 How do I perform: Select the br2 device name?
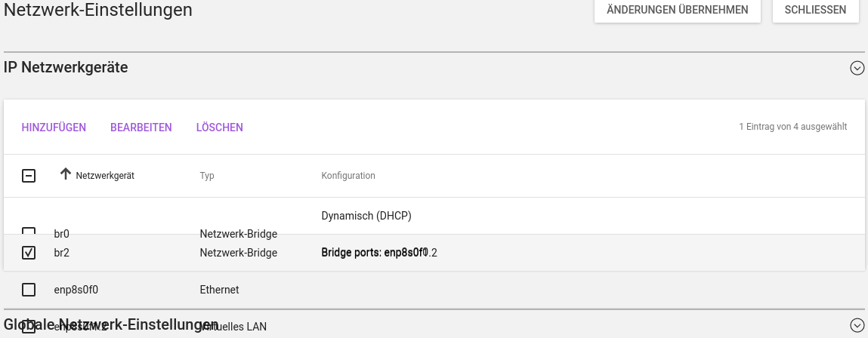point(62,253)
